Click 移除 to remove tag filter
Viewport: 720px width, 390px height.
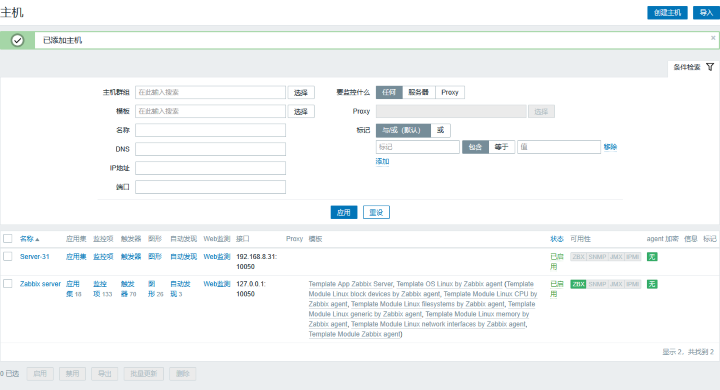pyautogui.click(x=610, y=147)
